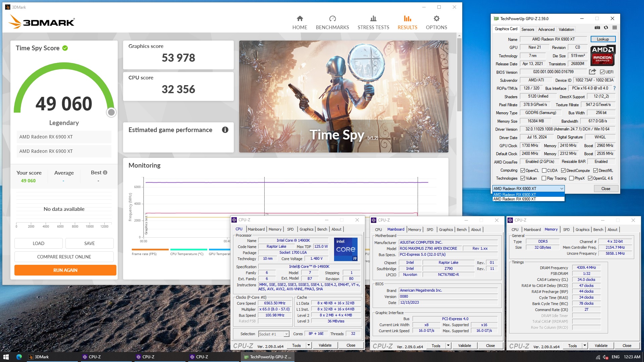Click the LOAD button in 3DMark
The width and height of the screenshot is (644, 362).
pyautogui.click(x=39, y=243)
